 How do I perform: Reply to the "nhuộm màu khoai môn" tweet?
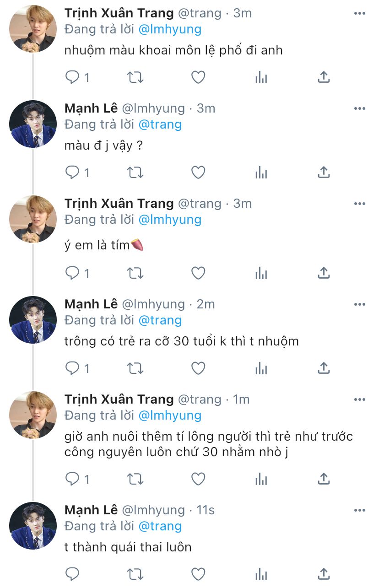pyautogui.click(x=73, y=77)
